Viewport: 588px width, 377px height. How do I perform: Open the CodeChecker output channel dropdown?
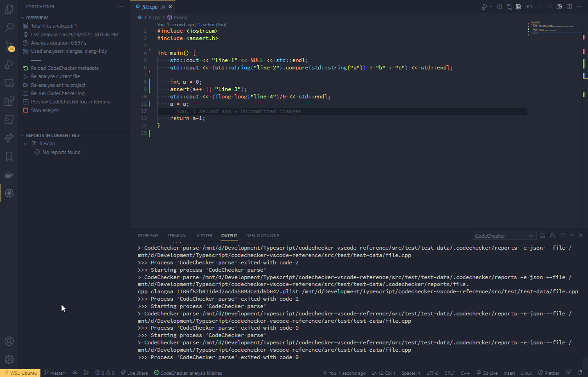[504, 236]
